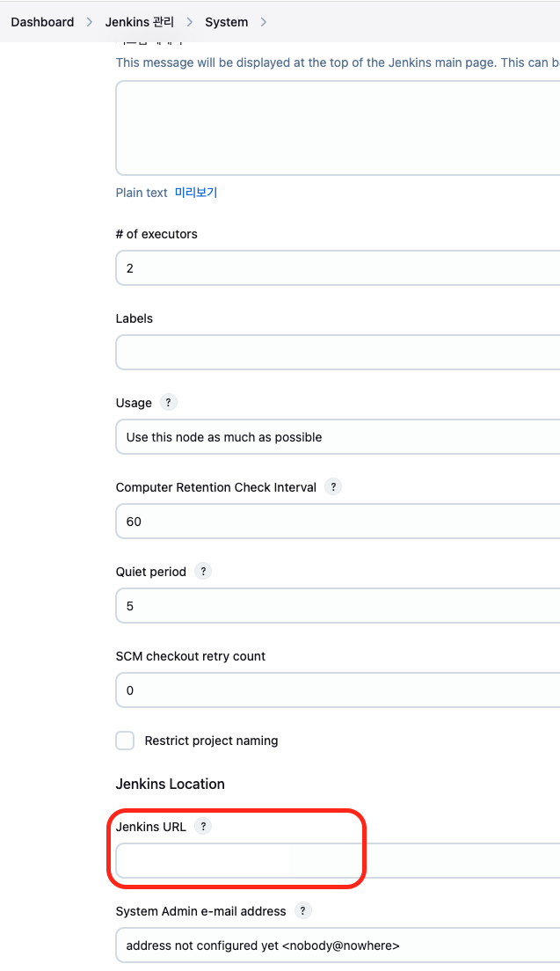Viewport: 560px width, 971px height.
Task: Expand the chevron after System breadcrumb
Action: coord(264,22)
